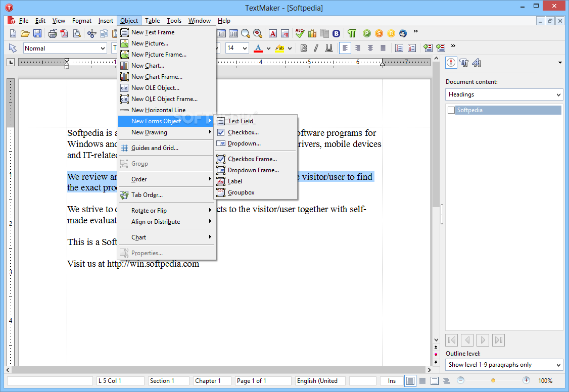Open the Normal paragraph style dropdown

click(x=103, y=48)
